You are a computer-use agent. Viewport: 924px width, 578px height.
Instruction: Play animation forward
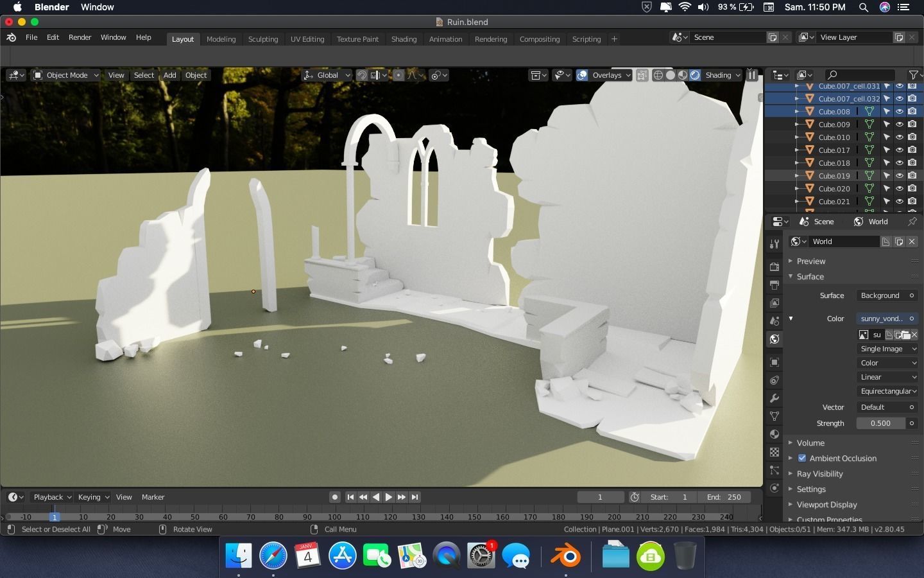(389, 497)
